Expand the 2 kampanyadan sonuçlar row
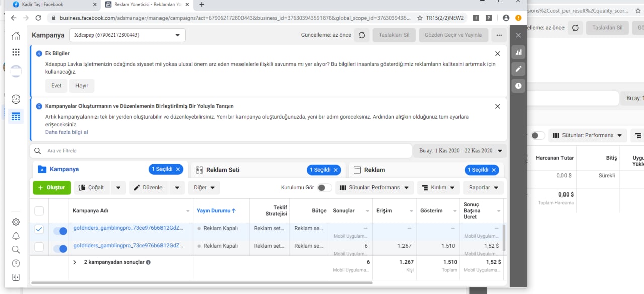644x294 pixels. [75, 262]
